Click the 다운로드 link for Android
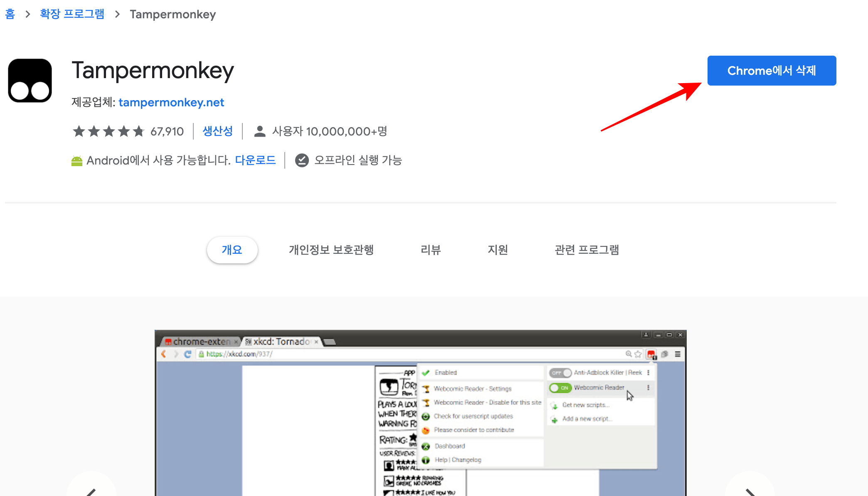This screenshot has height=496, width=868. pyautogui.click(x=255, y=160)
